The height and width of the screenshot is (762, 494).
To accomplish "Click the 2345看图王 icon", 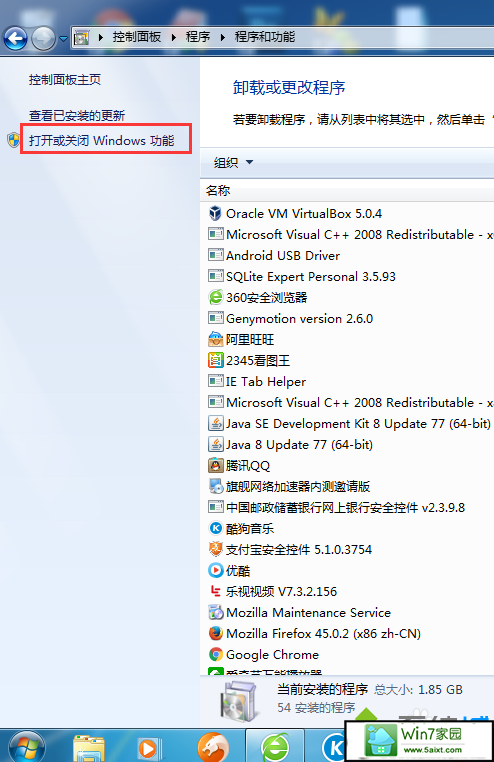I will click(x=215, y=360).
